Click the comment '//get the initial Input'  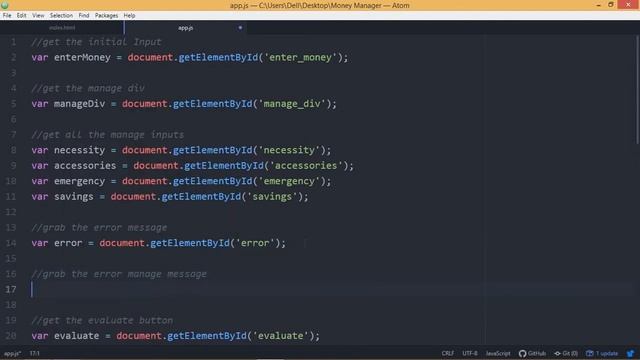[96, 42]
